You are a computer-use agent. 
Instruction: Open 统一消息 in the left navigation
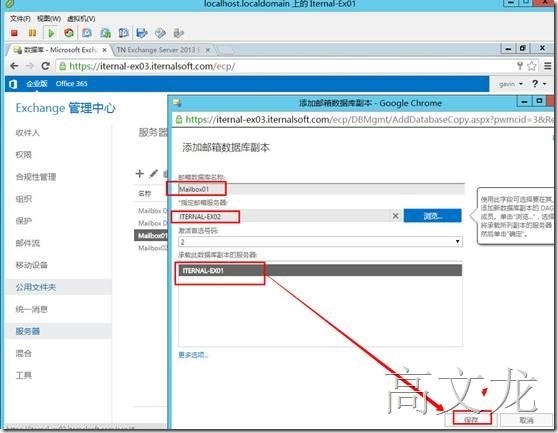tap(32, 309)
